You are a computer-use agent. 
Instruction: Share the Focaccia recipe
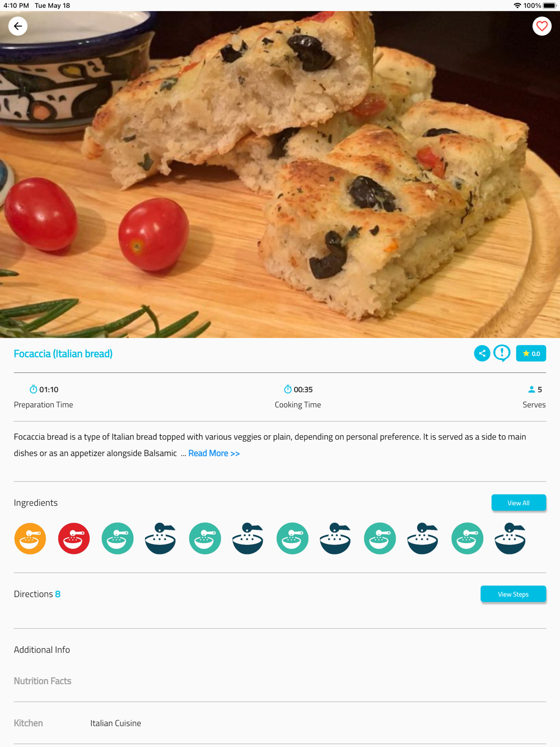click(x=482, y=353)
